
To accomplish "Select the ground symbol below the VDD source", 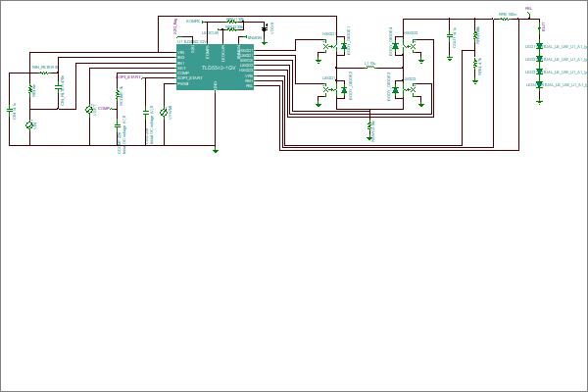I will (265, 43).
